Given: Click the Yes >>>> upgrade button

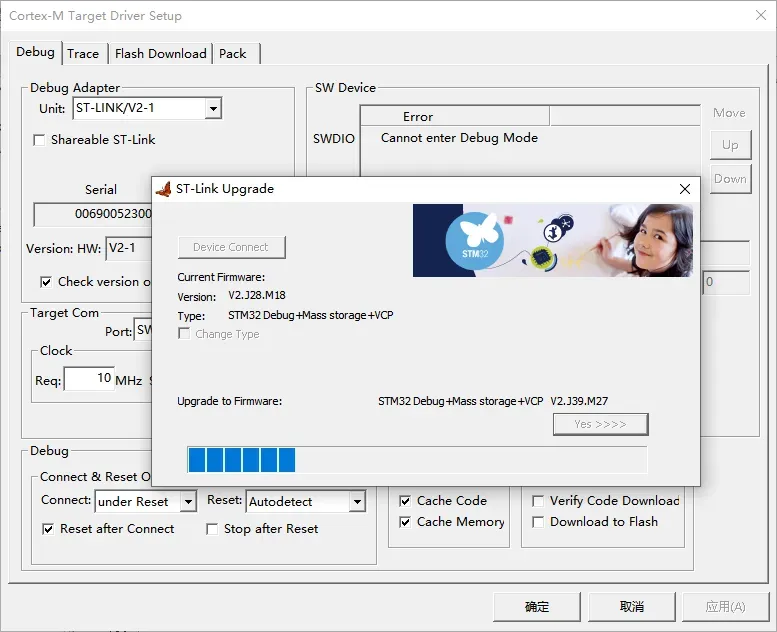Looking at the screenshot, I should coord(601,424).
